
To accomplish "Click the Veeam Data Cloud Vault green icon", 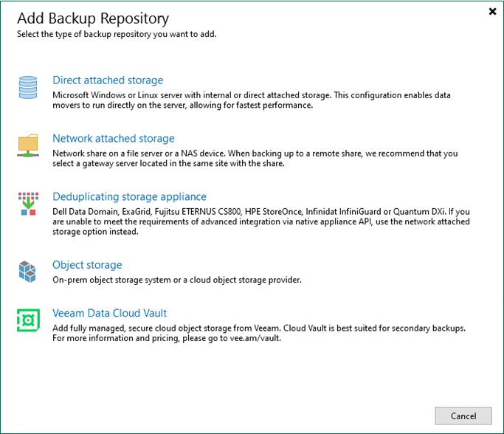I will pos(28,320).
